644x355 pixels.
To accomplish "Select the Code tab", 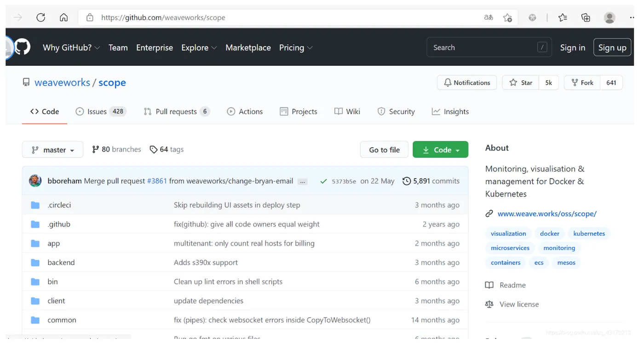I will pyautogui.click(x=45, y=111).
